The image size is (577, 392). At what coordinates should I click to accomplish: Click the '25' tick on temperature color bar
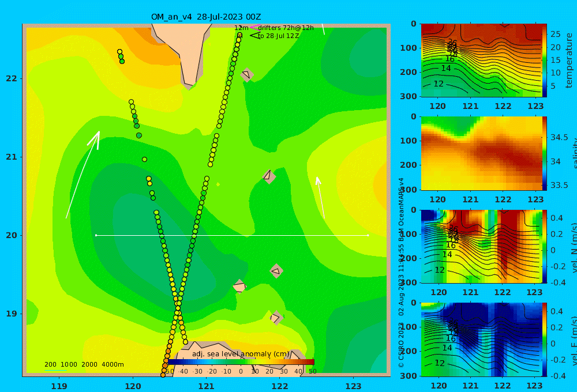click(556, 34)
